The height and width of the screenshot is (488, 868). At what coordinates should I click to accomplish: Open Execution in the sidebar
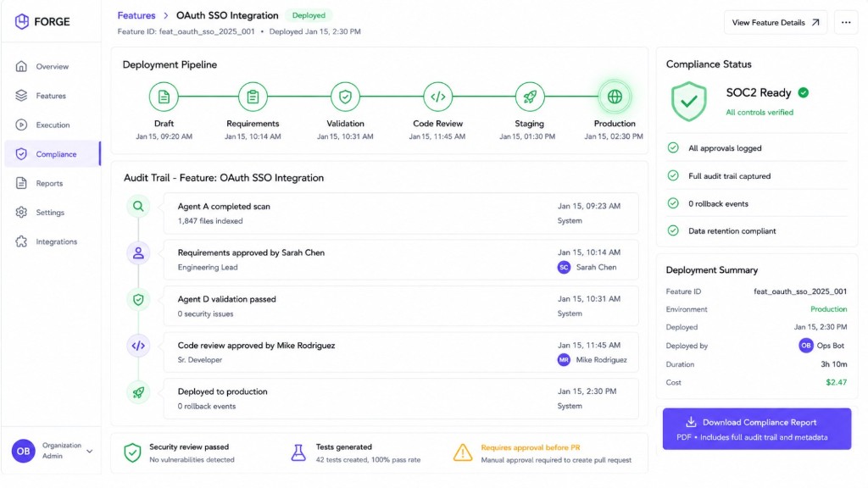[x=53, y=125]
